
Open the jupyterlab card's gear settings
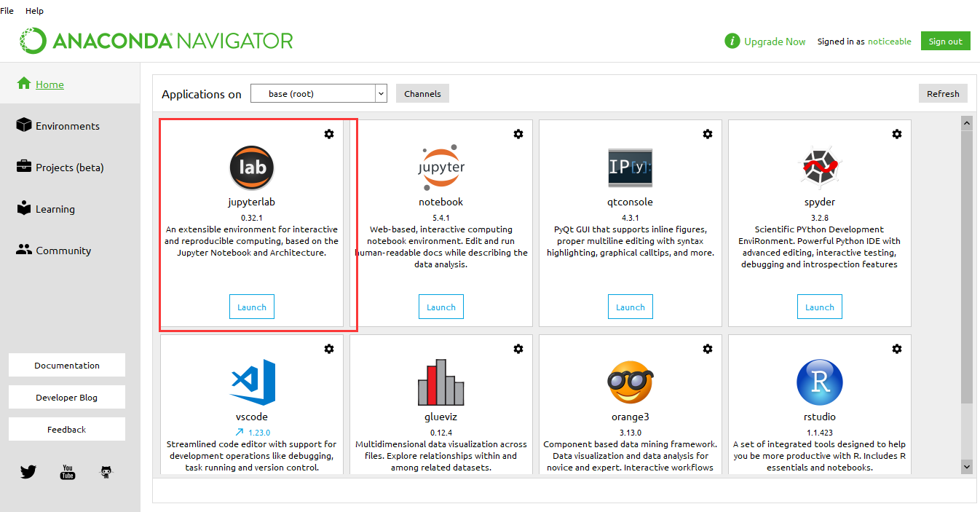tap(329, 134)
